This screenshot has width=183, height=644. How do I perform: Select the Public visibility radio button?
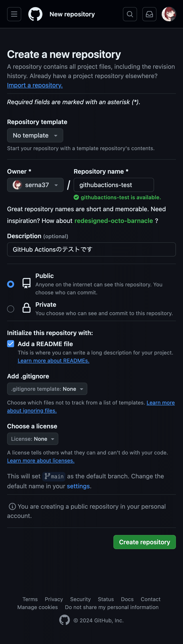coord(11,284)
